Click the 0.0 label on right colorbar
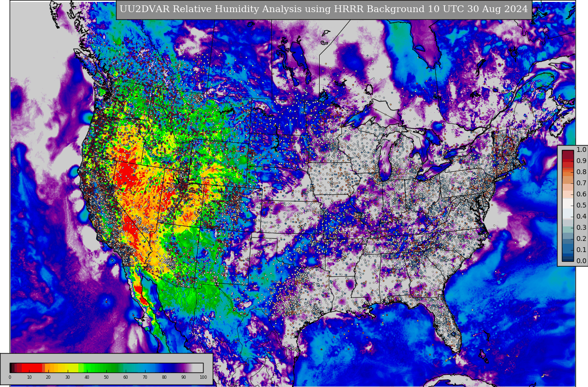The height and width of the screenshot is (387, 588). pos(581,261)
